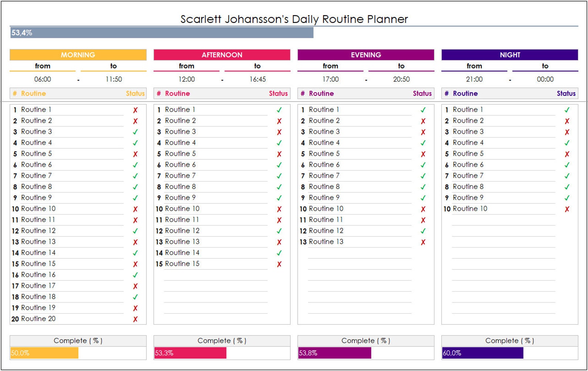The image size is (588, 371).
Task: Click Morning Routine 18 status checkmark
Action: click(x=136, y=297)
